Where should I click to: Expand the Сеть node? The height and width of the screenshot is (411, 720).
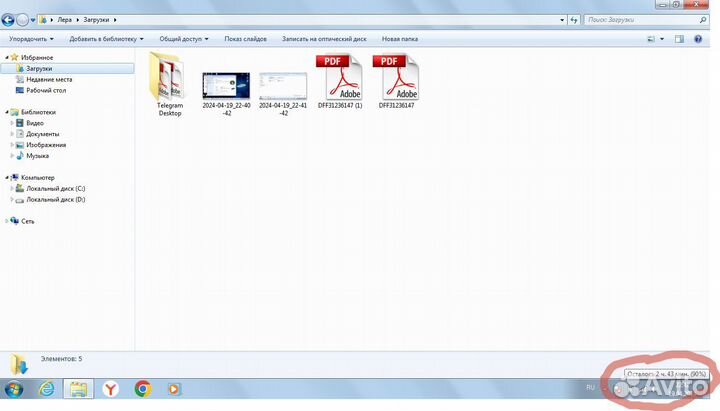[x=6, y=221]
